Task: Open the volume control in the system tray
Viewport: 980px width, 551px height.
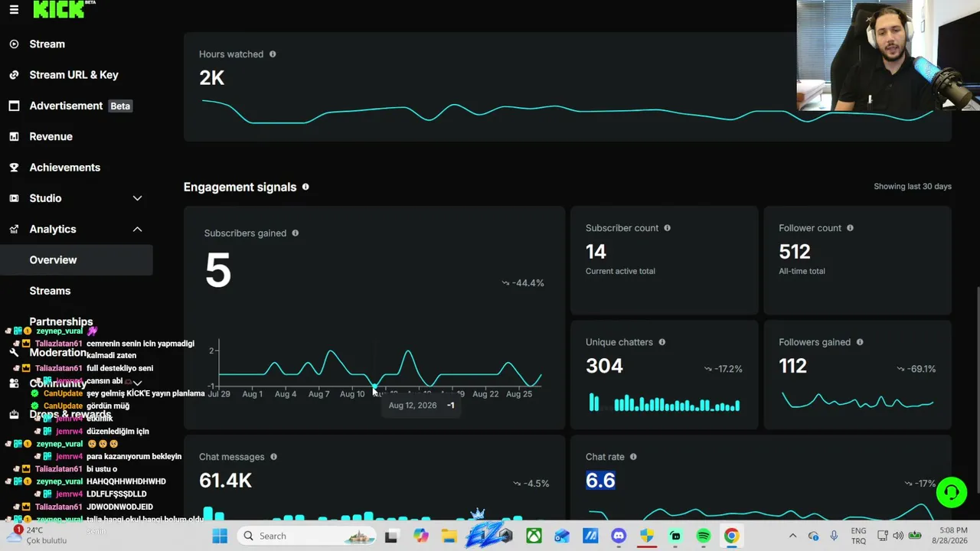Action: [897, 536]
